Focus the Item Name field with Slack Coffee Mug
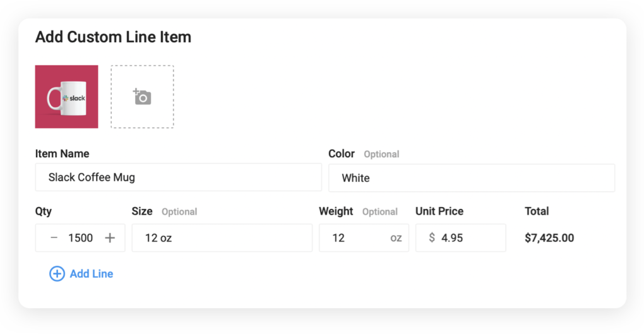 click(x=178, y=177)
